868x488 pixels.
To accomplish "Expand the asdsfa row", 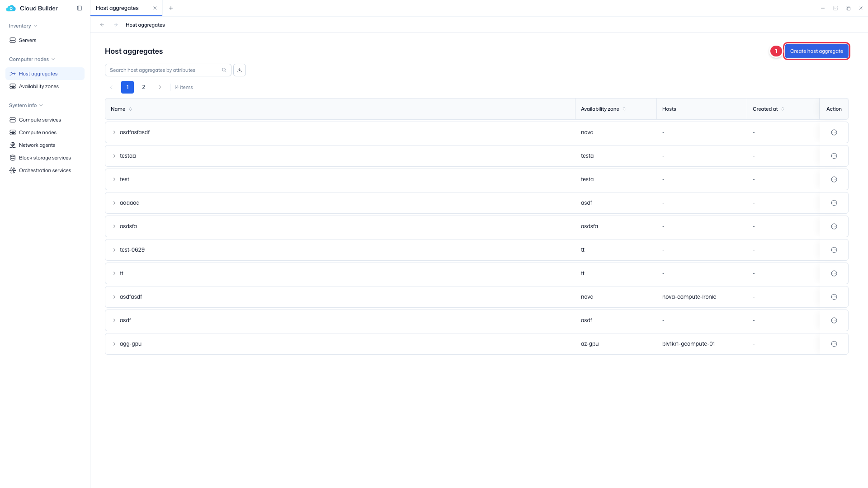I will click(x=114, y=226).
